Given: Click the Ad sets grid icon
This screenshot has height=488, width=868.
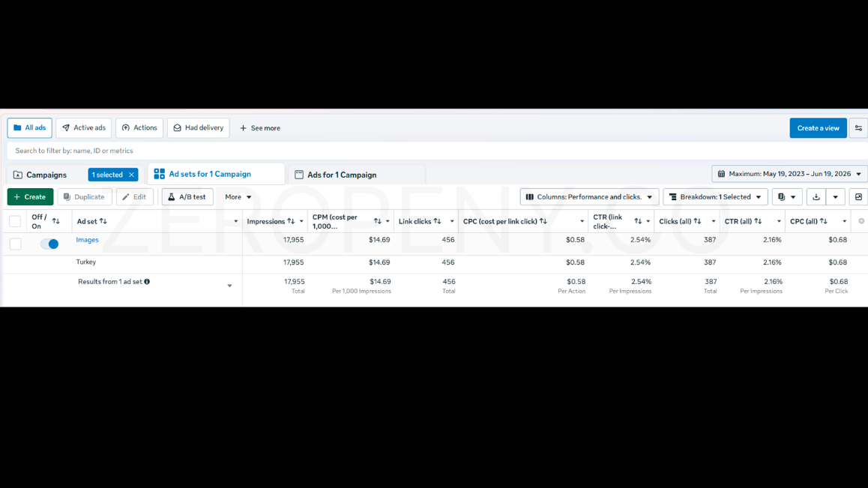Looking at the screenshot, I should [x=160, y=174].
